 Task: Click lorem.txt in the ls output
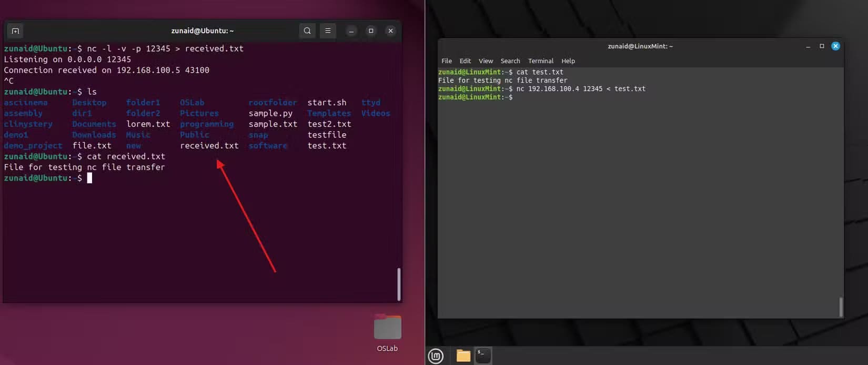pos(148,124)
